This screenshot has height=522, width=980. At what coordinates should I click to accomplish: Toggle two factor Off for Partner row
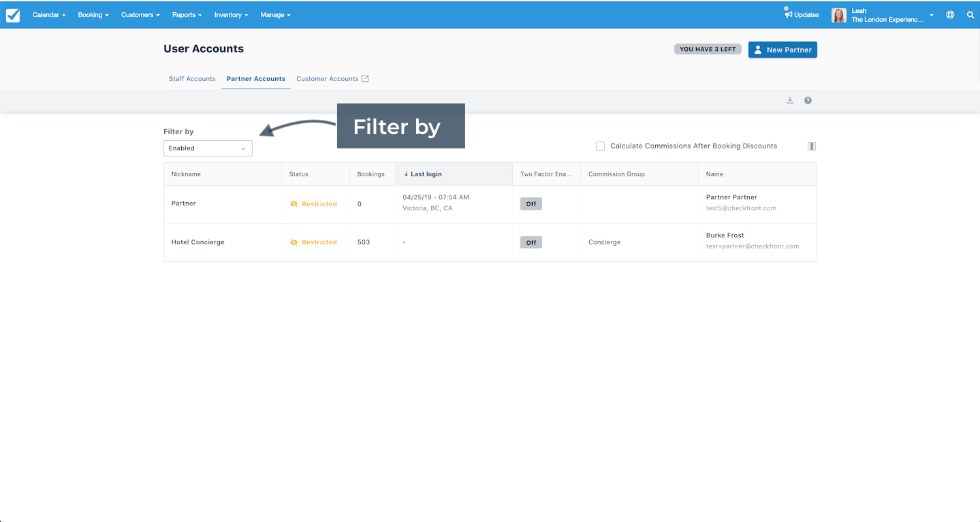[531, 204]
